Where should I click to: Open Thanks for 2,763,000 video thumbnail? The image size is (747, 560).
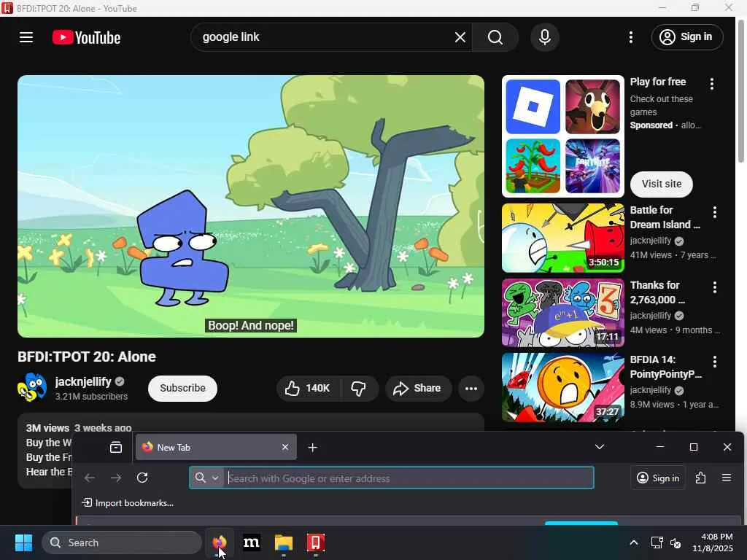[x=562, y=313]
